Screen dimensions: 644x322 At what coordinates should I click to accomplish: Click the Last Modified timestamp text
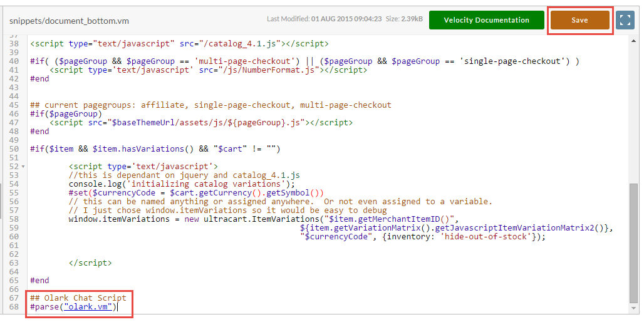pyautogui.click(x=325, y=19)
